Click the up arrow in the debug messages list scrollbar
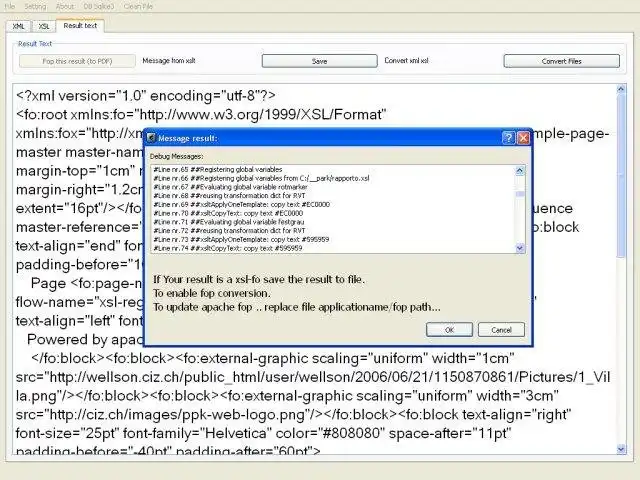 (x=520, y=171)
